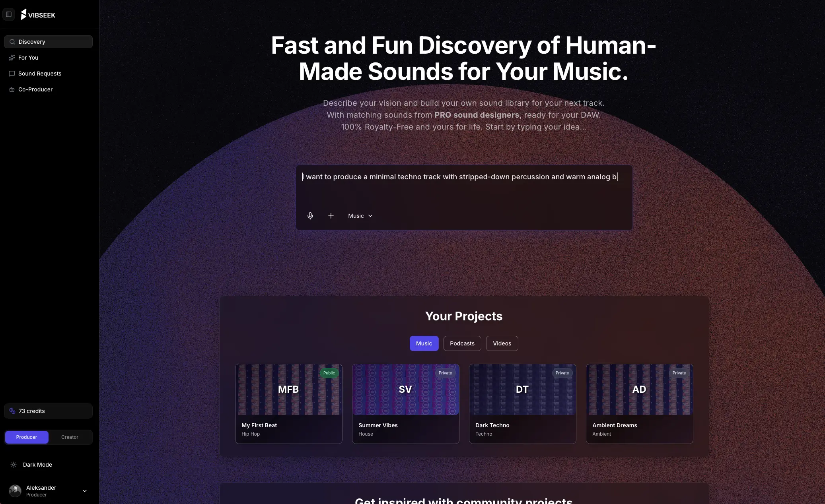Click the Public badge on My First Beat
825x504 pixels.
point(329,373)
